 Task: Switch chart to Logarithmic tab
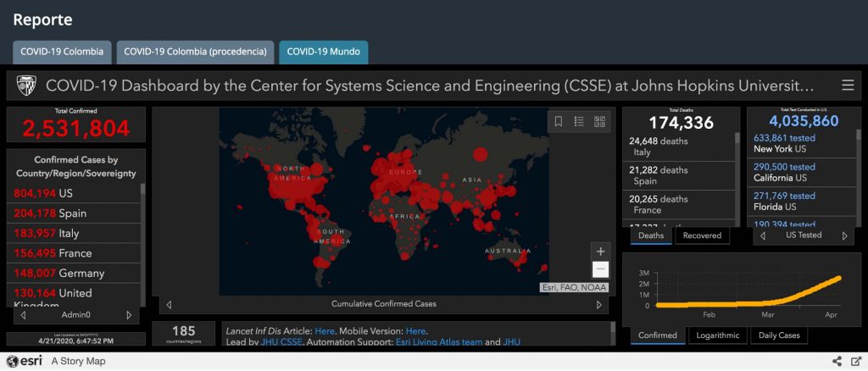(717, 335)
